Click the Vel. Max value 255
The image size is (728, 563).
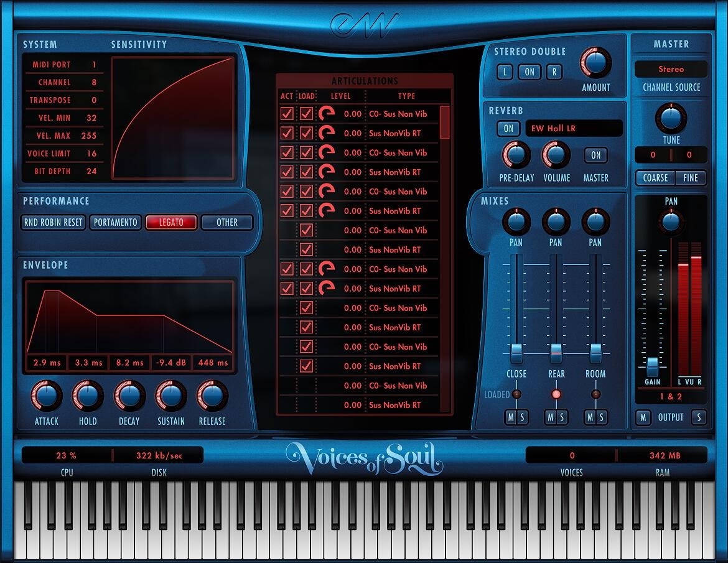[x=89, y=136]
